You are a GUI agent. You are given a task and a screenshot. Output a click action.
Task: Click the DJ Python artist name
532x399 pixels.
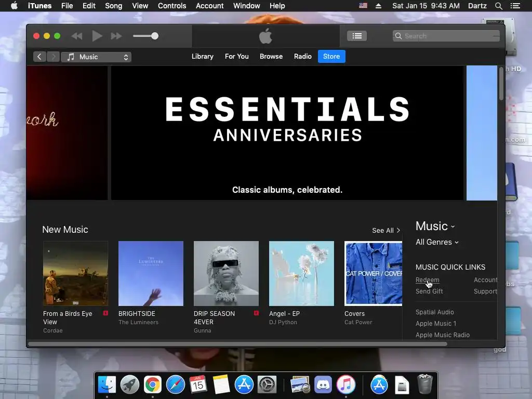283,322
